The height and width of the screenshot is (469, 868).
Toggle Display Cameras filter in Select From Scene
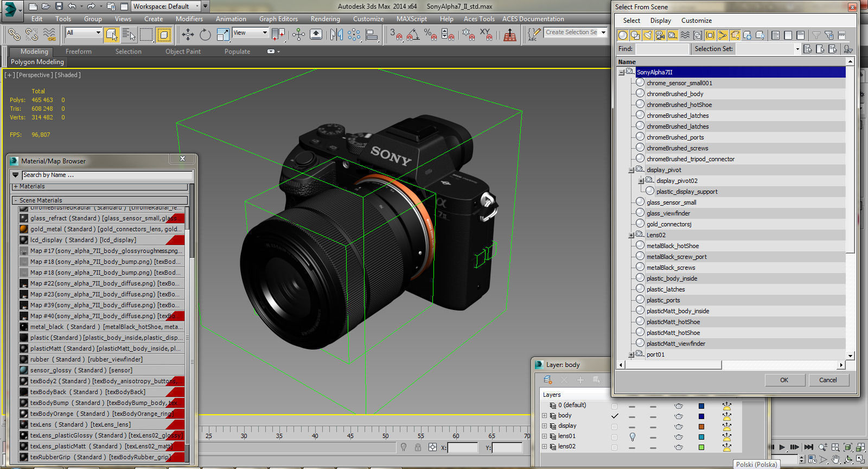coord(660,35)
